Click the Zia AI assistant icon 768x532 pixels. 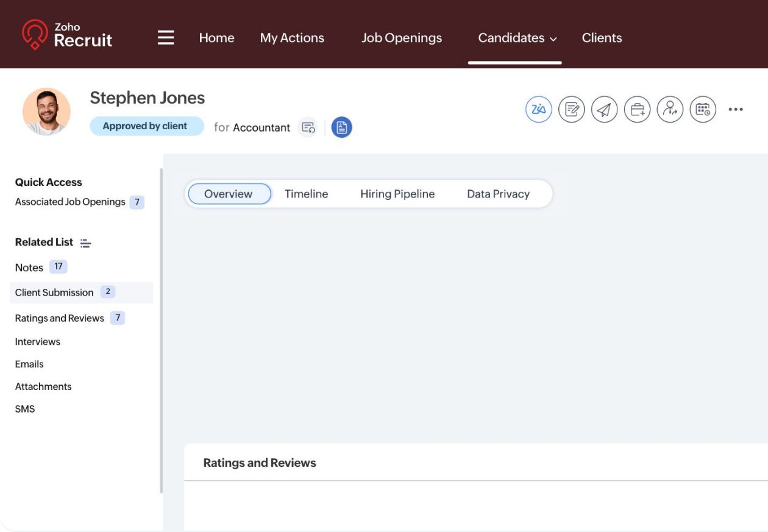[x=539, y=110]
